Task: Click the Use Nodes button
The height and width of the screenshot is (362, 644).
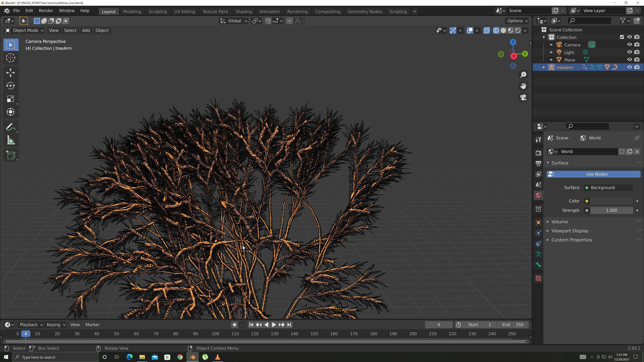Action: [x=594, y=174]
